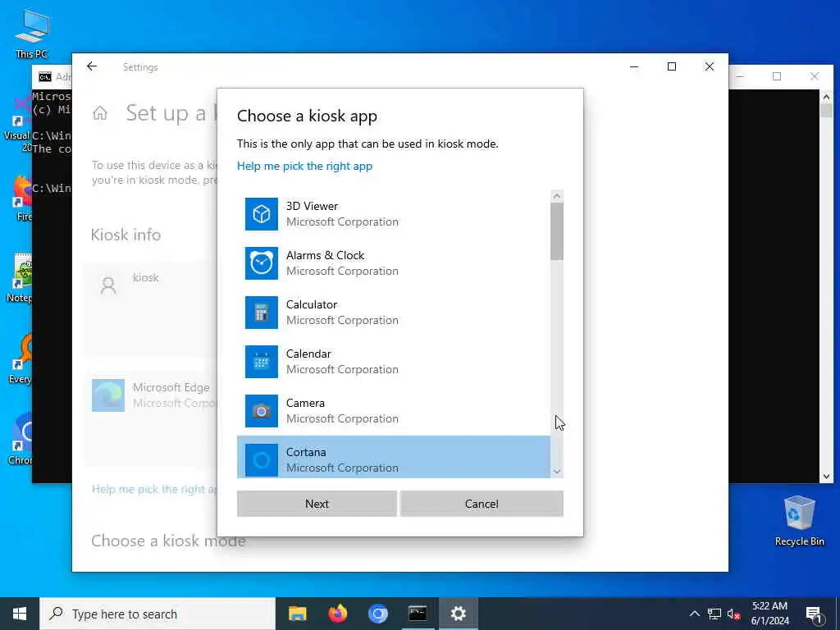840x630 pixels.
Task: Click the kiosk account name text
Action: 146,277
